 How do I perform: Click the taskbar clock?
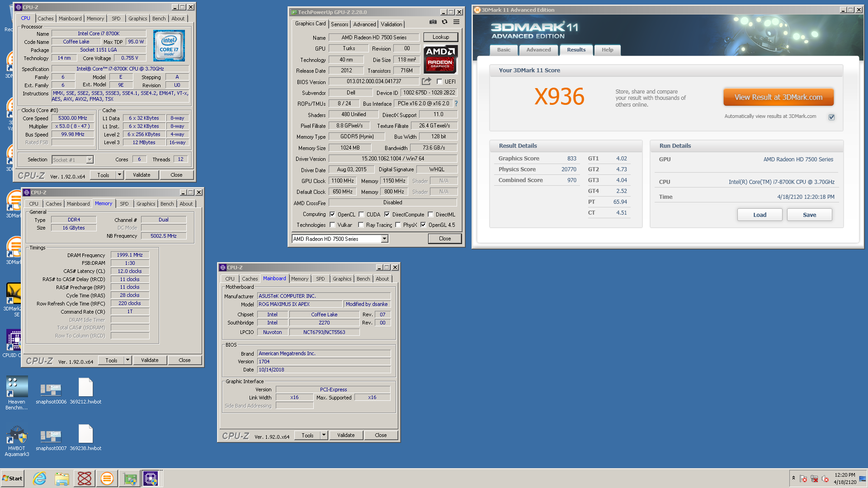pyautogui.click(x=845, y=479)
